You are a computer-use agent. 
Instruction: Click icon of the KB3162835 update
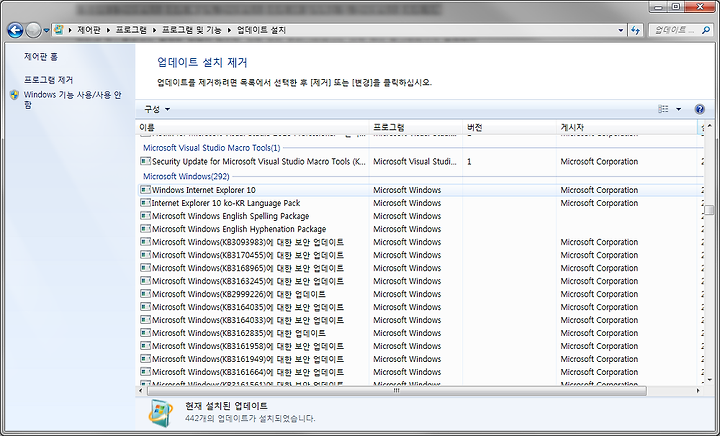[x=145, y=333]
